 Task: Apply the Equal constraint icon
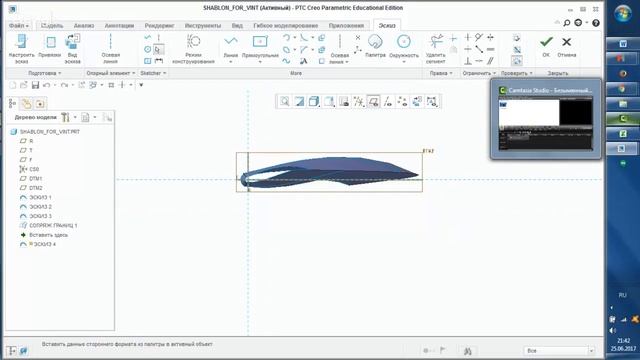[490, 49]
